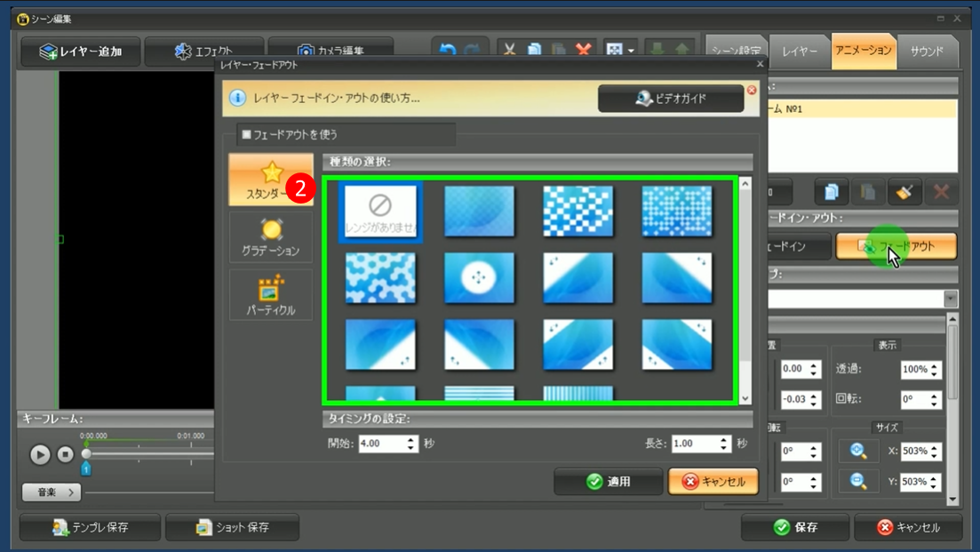The height and width of the screenshot is (552, 980).
Task: Expand the 音楽 track button
Action: [x=52, y=492]
